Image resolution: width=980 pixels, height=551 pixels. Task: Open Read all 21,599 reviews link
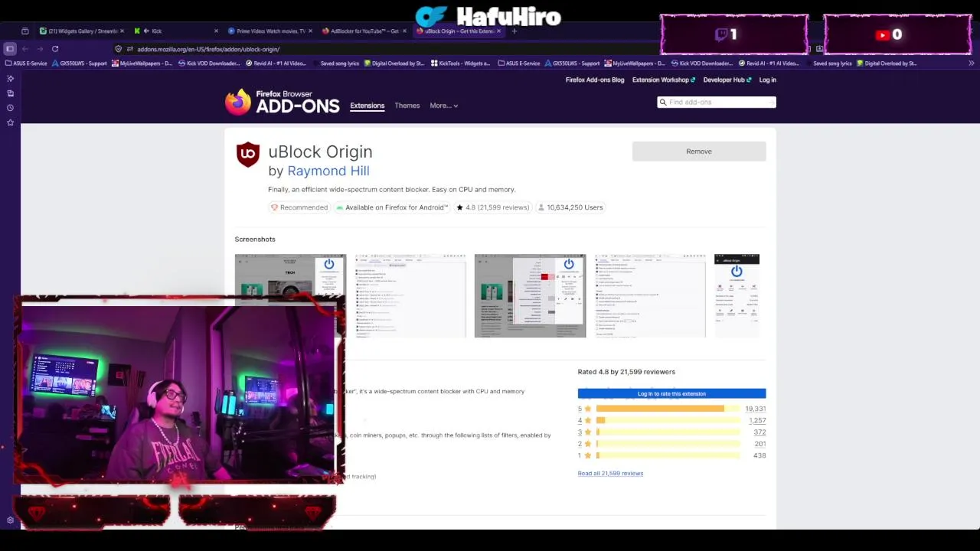(x=610, y=473)
